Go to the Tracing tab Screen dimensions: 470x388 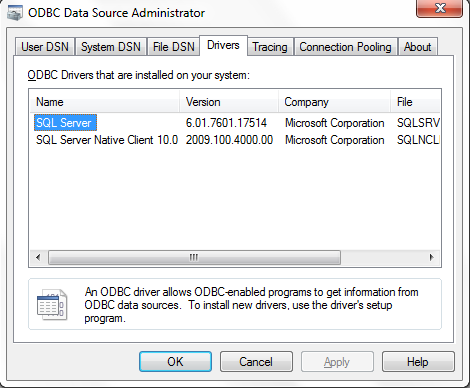click(x=270, y=47)
